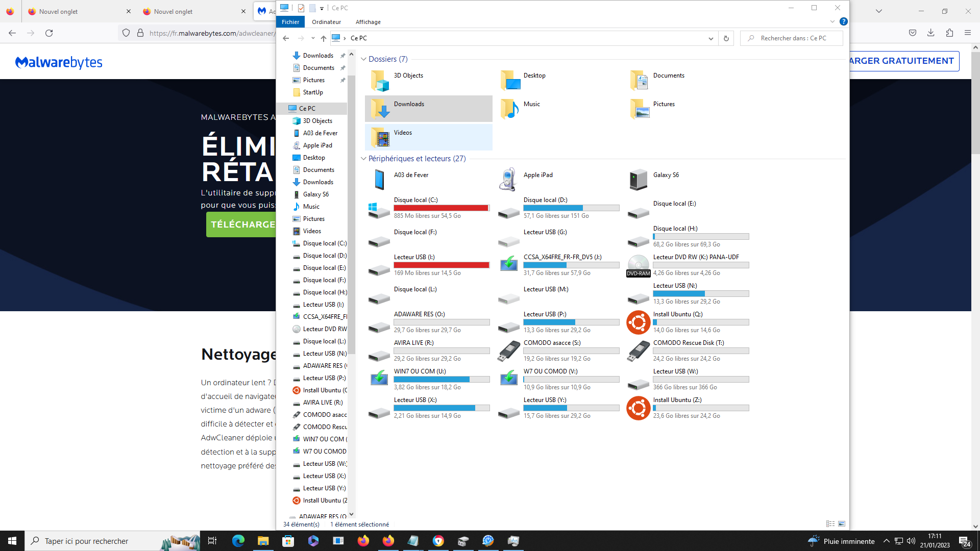The width and height of the screenshot is (980, 551).
Task: Open Install Ubuntu (Q:) Ubuntu icon
Action: click(638, 322)
